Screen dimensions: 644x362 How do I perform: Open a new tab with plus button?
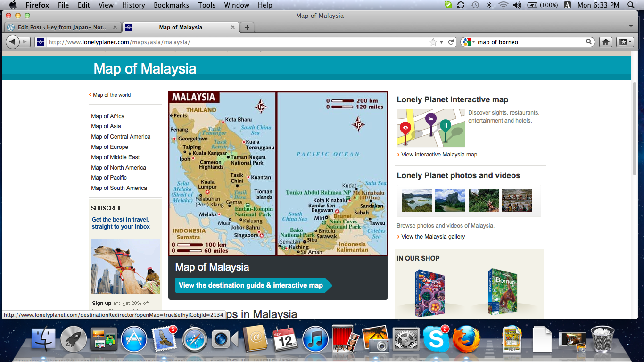(x=247, y=27)
